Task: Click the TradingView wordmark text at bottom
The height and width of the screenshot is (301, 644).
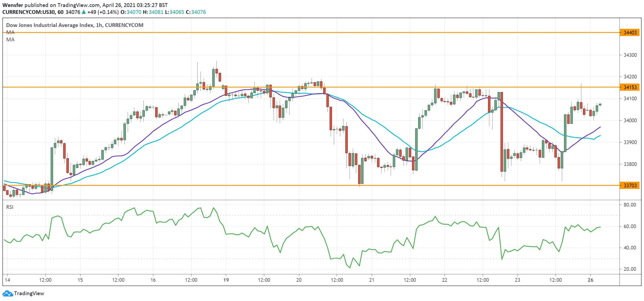Action: [x=29, y=293]
